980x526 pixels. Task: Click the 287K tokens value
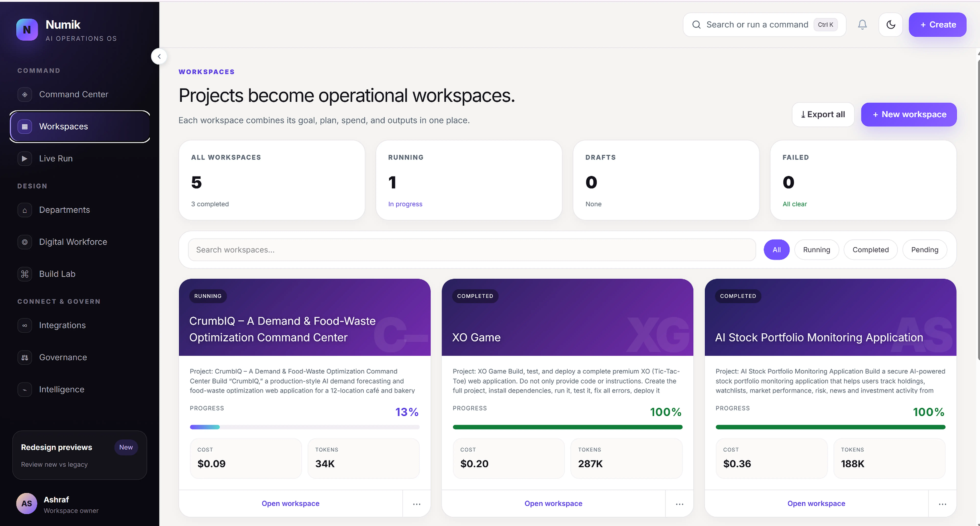pyautogui.click(x=590, y=464)
